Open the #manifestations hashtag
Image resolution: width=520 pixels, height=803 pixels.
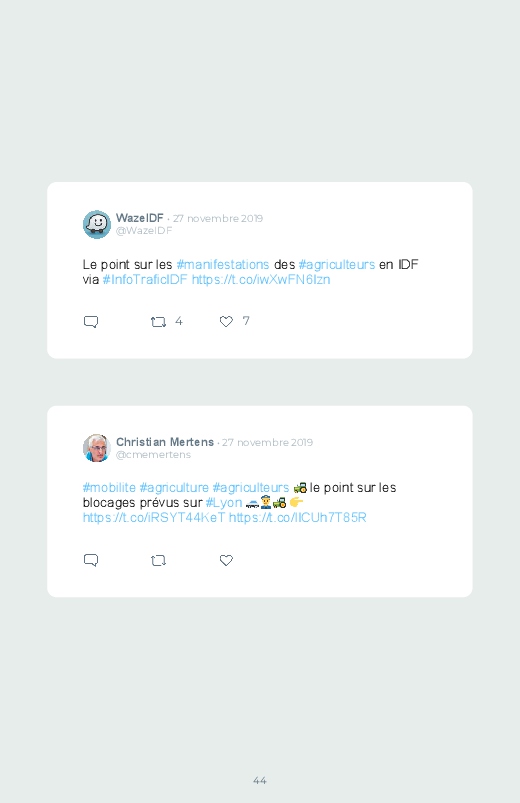(223, 265)
